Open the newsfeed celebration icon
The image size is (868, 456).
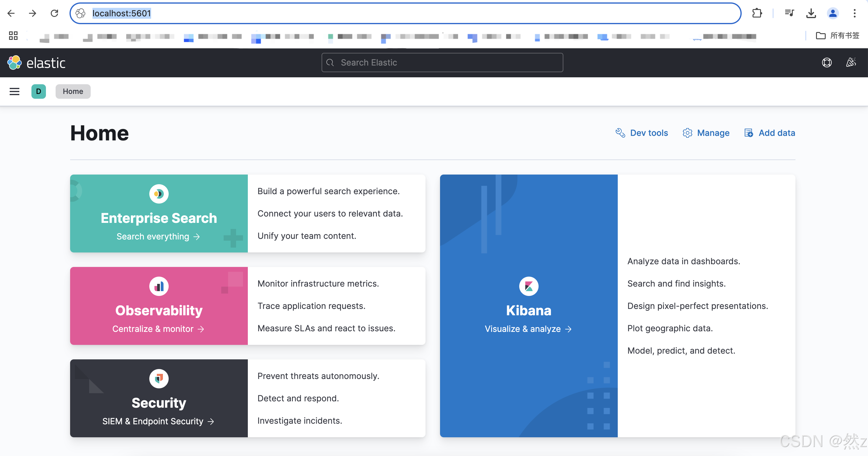tap(851, 63)
